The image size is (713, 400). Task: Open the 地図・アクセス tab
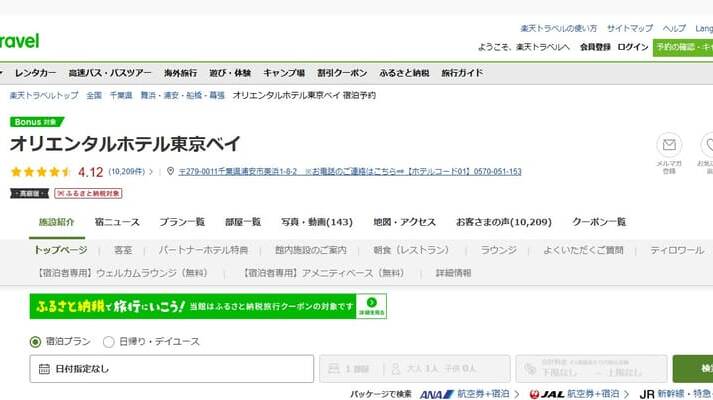[x=404, y=222]
